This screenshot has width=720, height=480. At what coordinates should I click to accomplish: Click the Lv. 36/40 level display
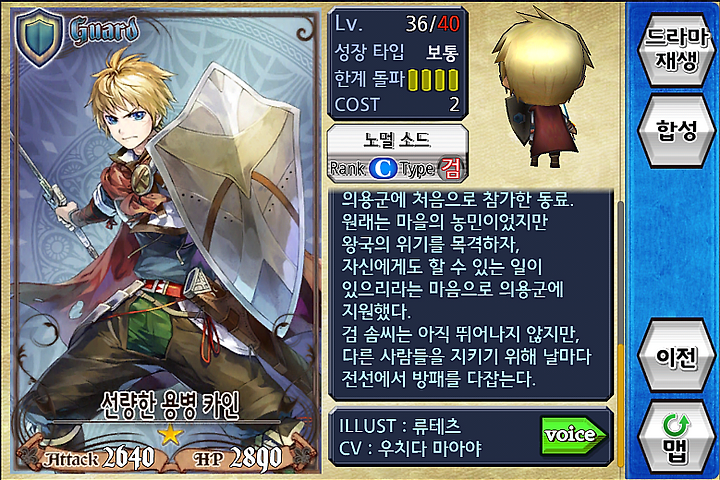[397, 24]
